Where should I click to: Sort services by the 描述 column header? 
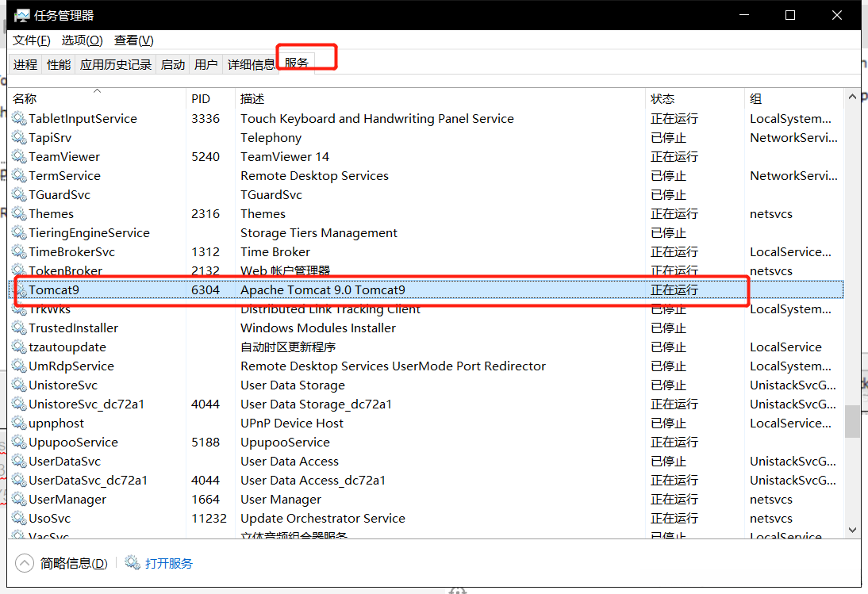point(440,98)
